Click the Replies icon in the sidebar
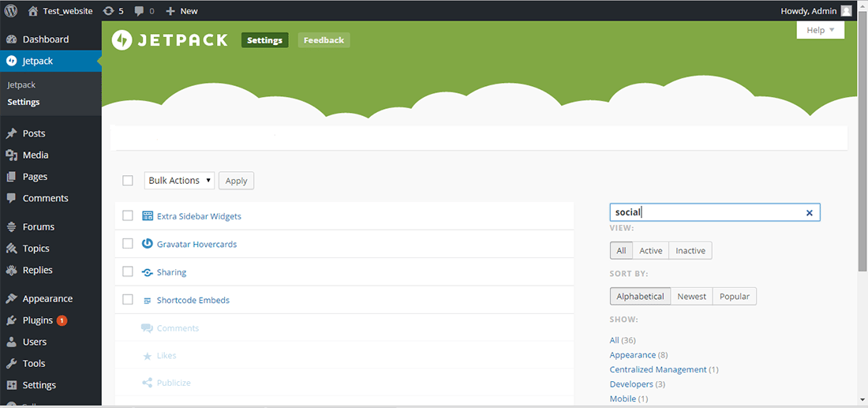 [11, 270]
